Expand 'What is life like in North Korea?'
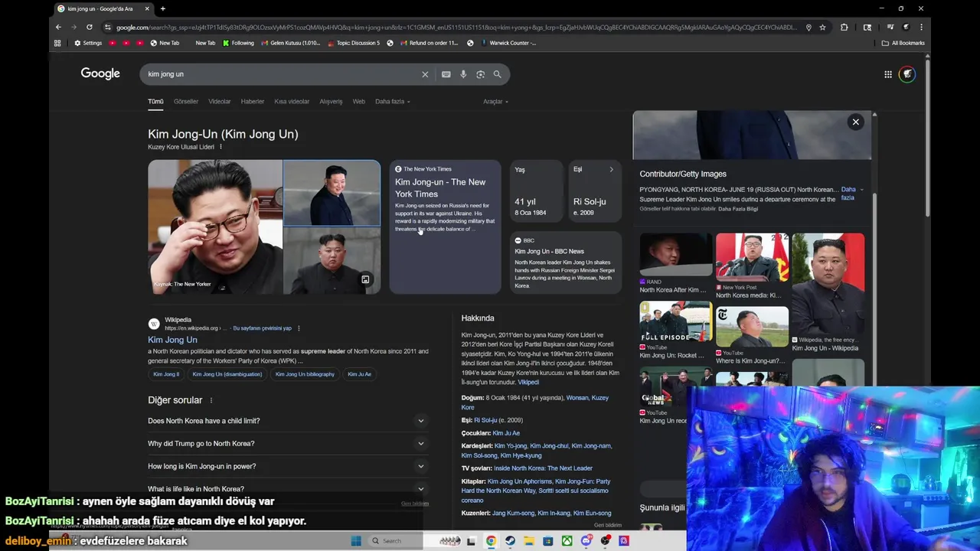Viewport: 980px width, 551px height. [286, 487]
